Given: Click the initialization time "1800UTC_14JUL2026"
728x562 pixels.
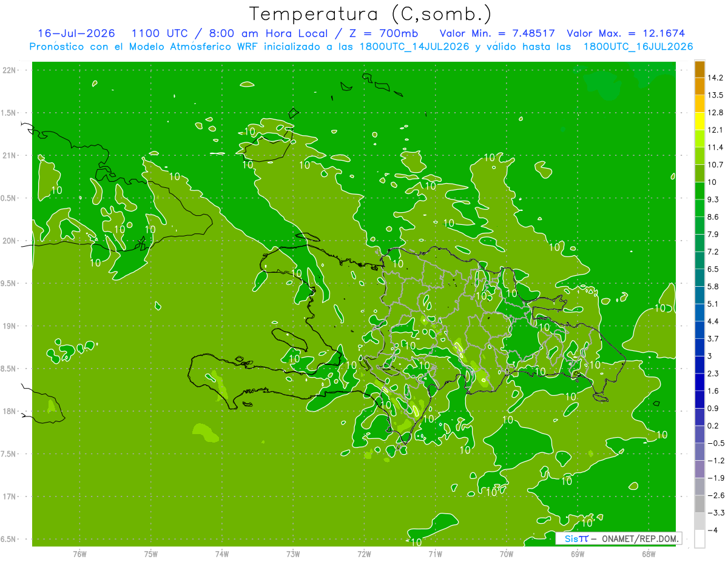Looking at the screenshot, I should click(x=414, y=47).
